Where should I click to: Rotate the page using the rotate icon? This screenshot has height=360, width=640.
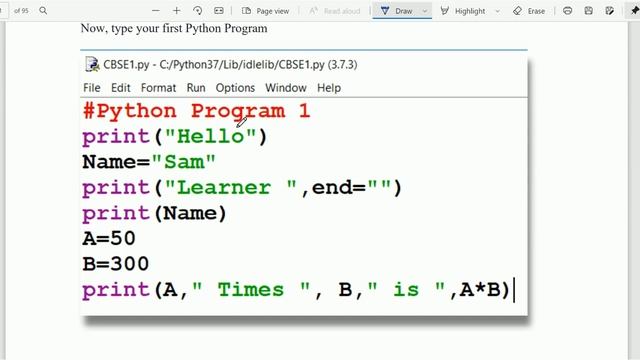coord(198,11)
